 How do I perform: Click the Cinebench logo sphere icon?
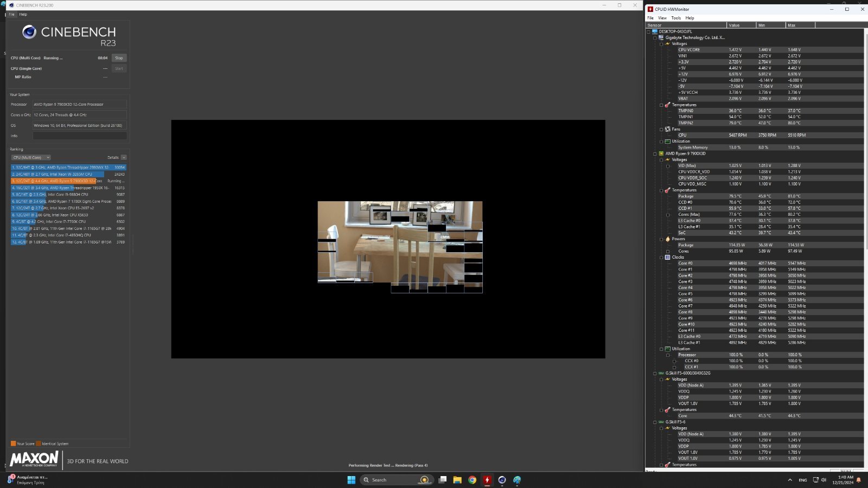(29, 32)
